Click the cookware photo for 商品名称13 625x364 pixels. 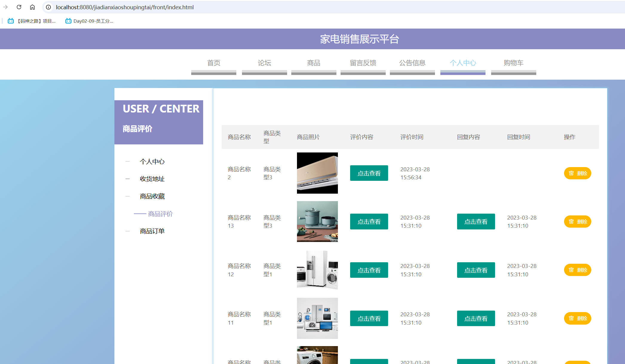click(x=317, y=221)
